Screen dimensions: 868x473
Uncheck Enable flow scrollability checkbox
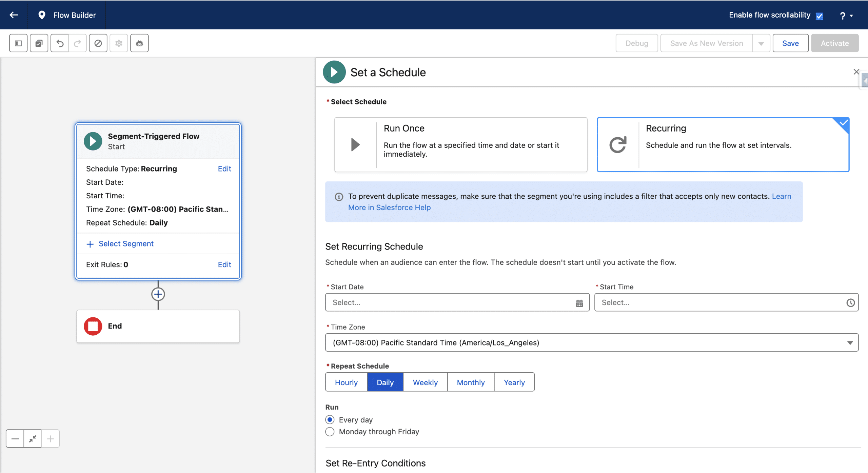[820, 16]
